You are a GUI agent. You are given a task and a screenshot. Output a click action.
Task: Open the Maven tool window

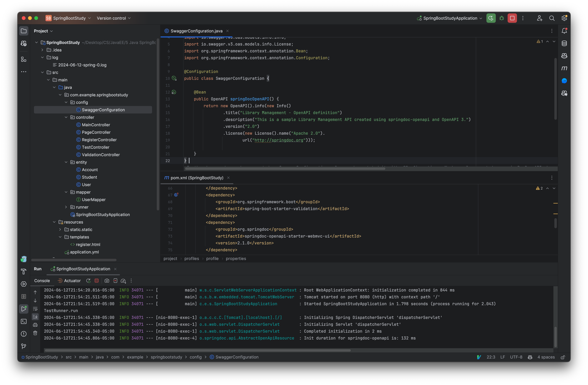564,68
